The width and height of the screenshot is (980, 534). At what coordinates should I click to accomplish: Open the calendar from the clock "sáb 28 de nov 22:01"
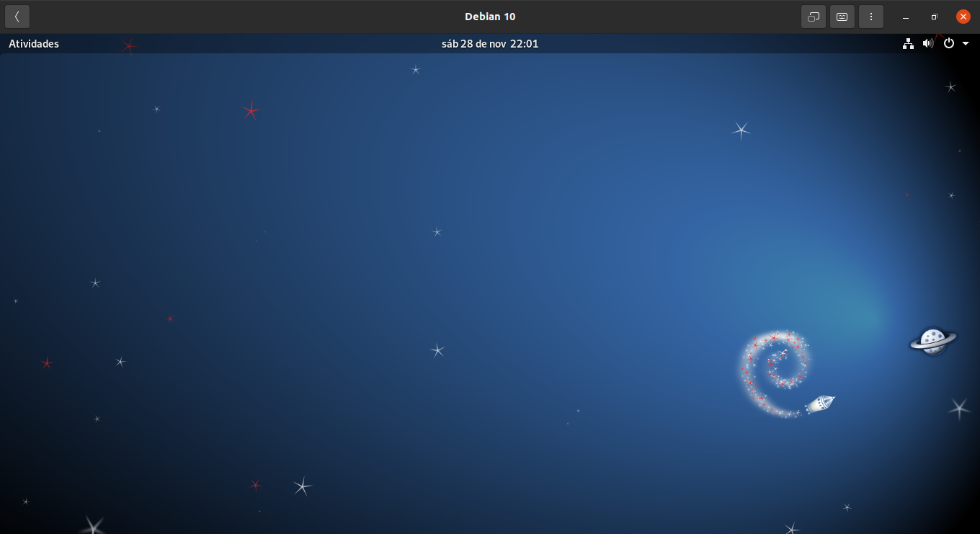490,44
